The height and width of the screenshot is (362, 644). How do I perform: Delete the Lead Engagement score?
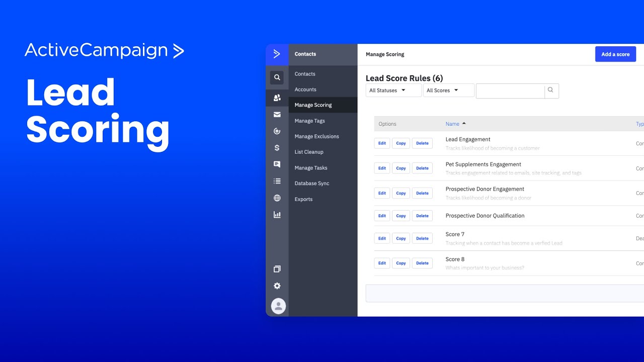pyautogui.click(x=422, y=143)
